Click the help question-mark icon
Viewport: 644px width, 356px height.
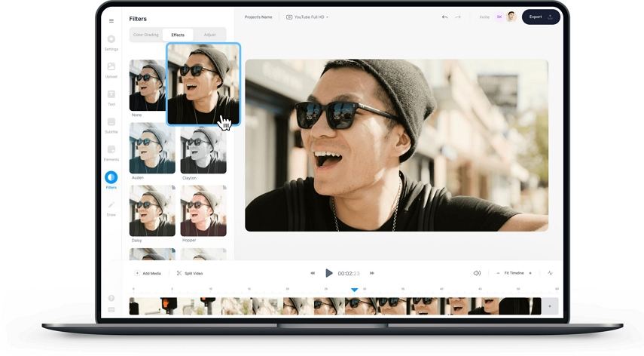click(111, 298)
